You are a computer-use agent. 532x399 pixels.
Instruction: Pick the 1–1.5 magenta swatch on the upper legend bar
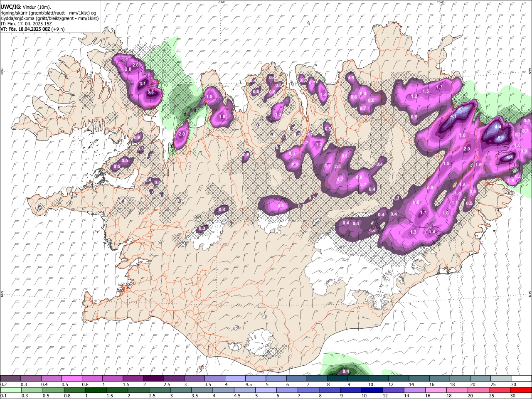(x=113, y=378)
